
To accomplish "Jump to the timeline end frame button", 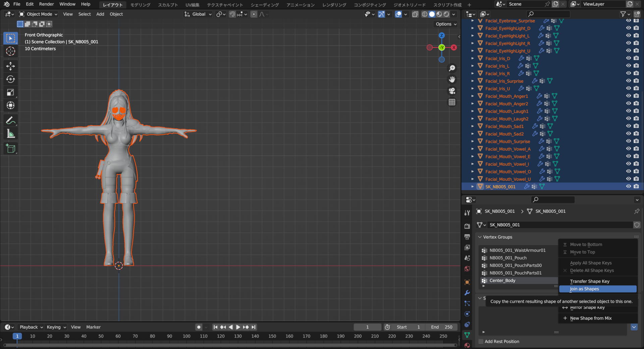I will pyautogui.click(x=254, y=327).
